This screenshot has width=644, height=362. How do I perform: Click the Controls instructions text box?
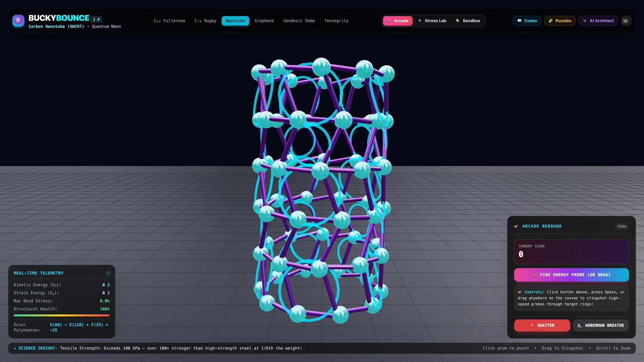tap(571, 298)
